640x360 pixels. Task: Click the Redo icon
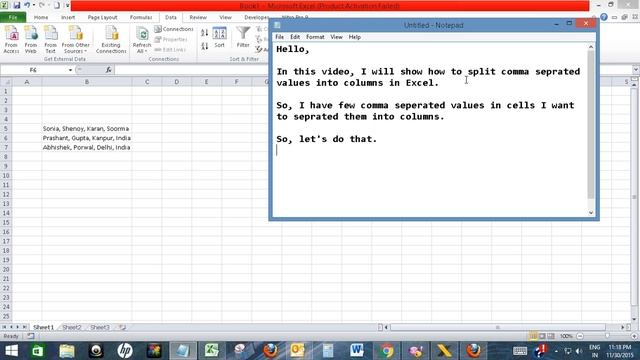click(x=41, y=5)
